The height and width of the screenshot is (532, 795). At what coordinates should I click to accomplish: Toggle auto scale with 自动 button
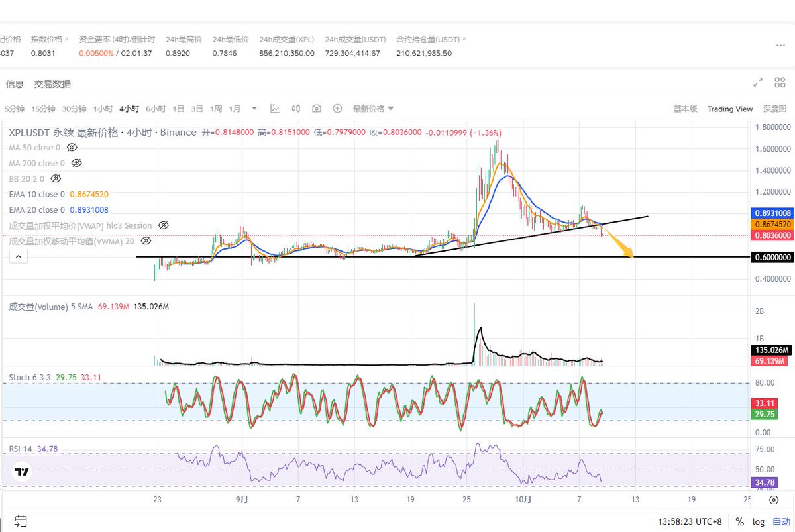(x=780, y=522)
